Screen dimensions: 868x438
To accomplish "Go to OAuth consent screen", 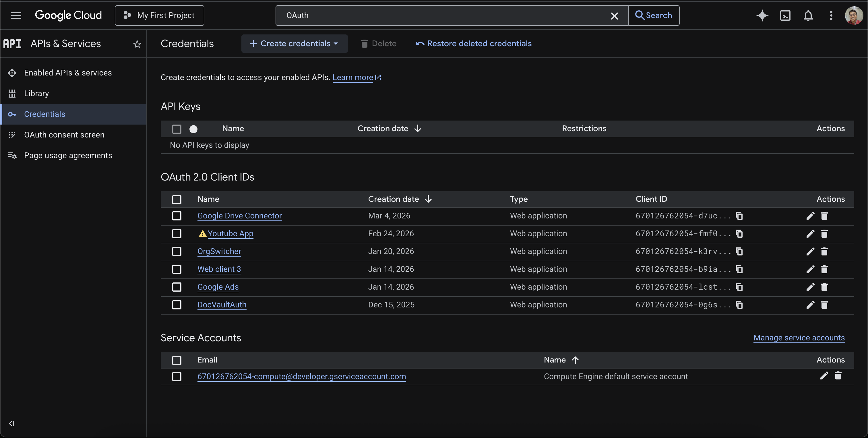I will (x=64, y=135).
